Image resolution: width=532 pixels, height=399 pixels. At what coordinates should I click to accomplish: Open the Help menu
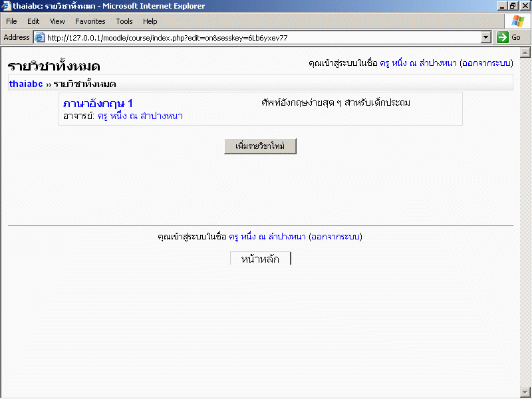point(150,21)
